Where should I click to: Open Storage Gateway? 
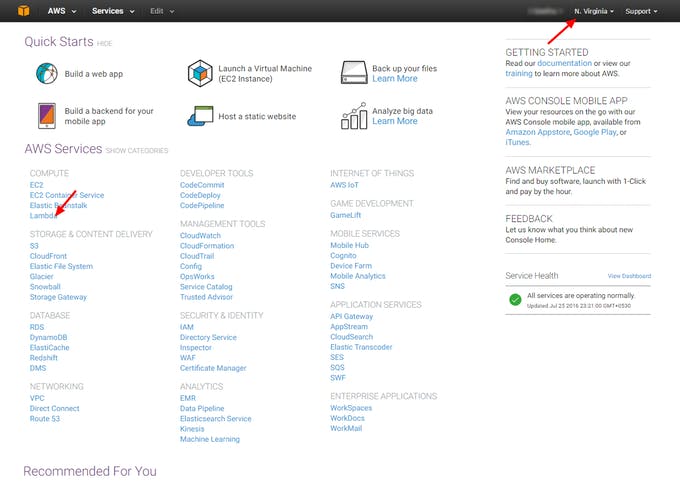pos(58,297)
